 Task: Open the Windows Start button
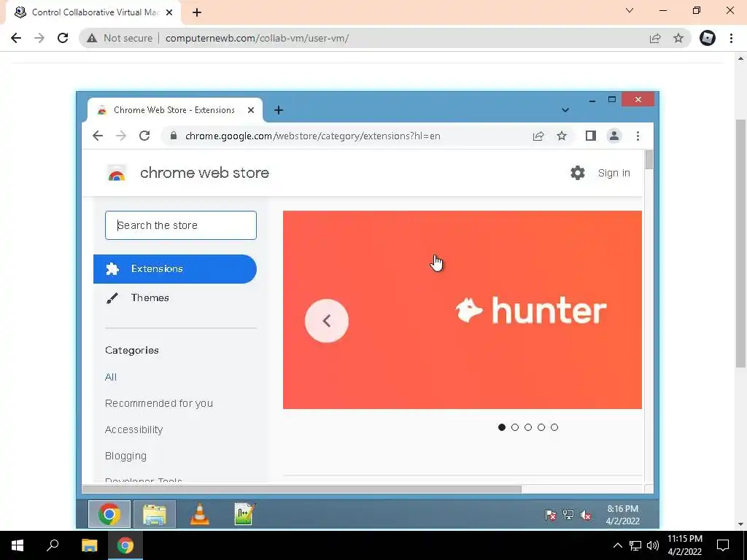point(18,545)
